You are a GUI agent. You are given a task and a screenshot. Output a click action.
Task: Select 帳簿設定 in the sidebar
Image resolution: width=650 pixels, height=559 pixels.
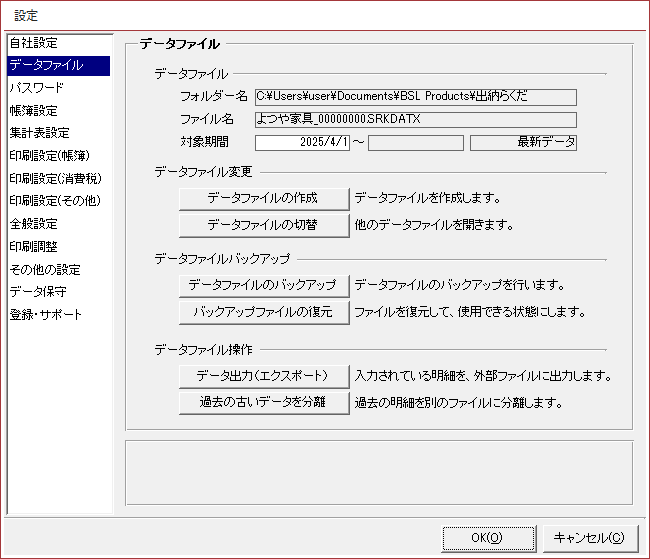34,111
